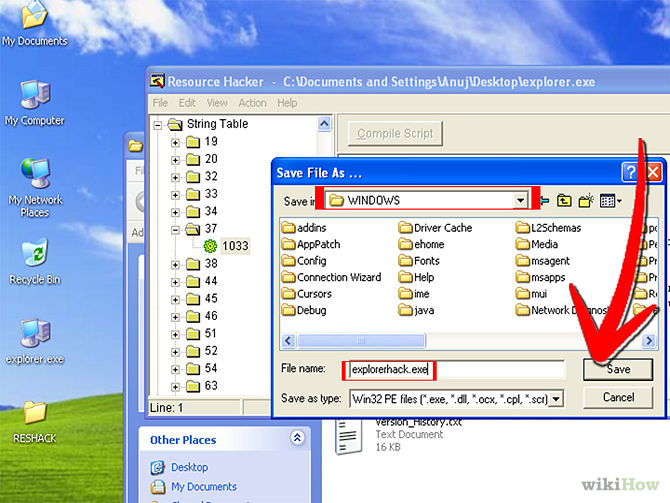Select the Fonts folder

[x=419, y=261]
